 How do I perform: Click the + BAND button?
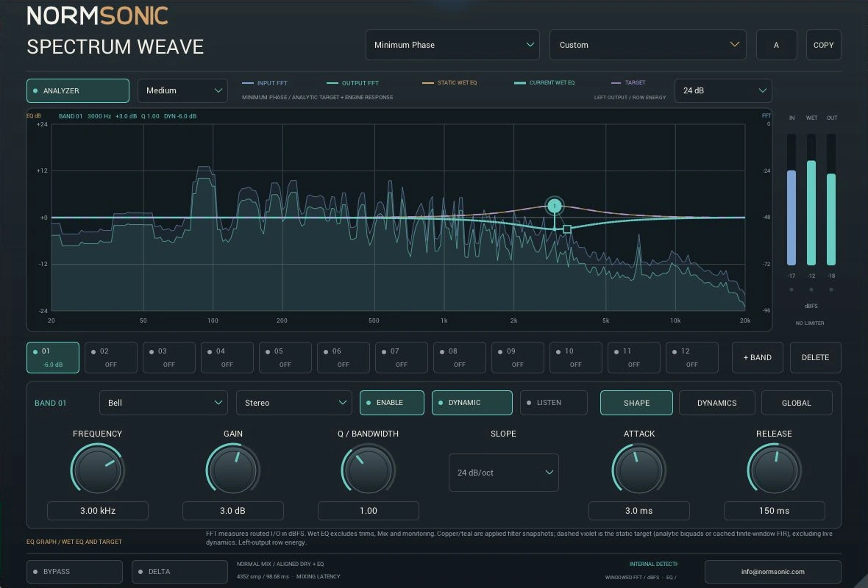click(x=757, y=357)
